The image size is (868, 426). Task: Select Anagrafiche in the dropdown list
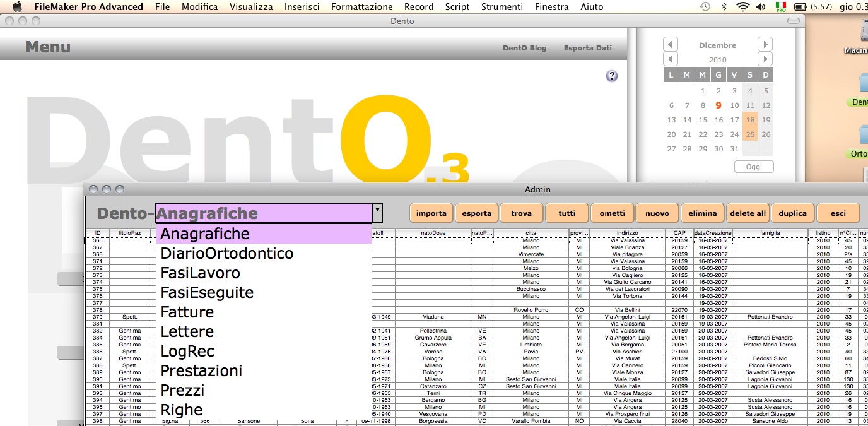(x=264, y=234)
